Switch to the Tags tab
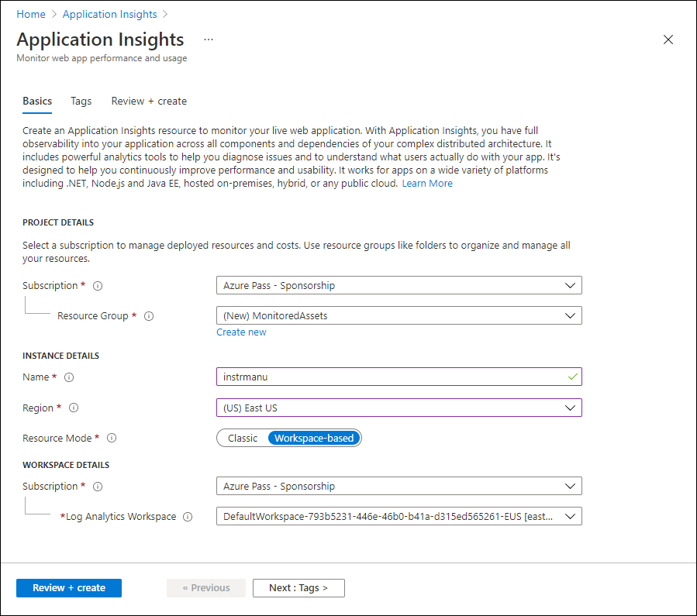 pyautogui.click(x=81, y=101)
